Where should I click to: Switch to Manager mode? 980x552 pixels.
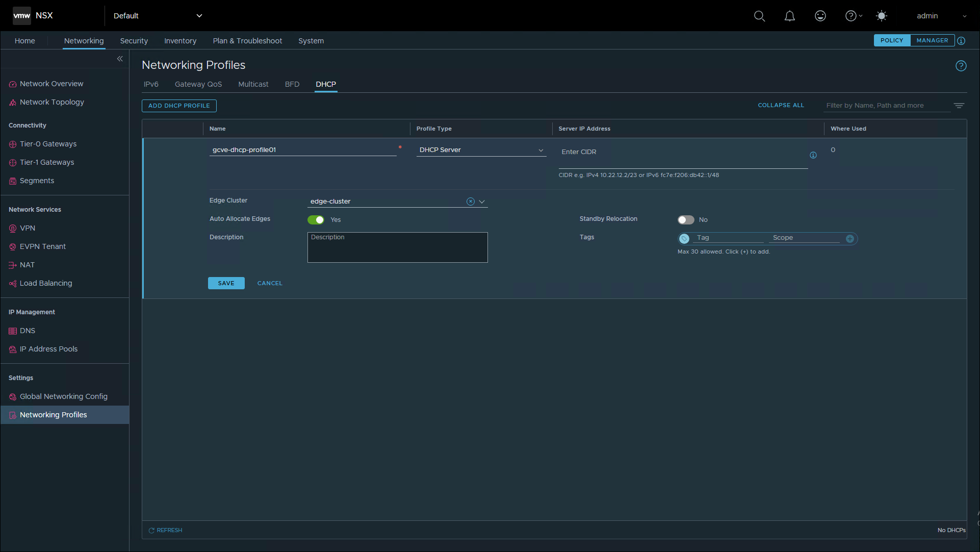point(932,40)
